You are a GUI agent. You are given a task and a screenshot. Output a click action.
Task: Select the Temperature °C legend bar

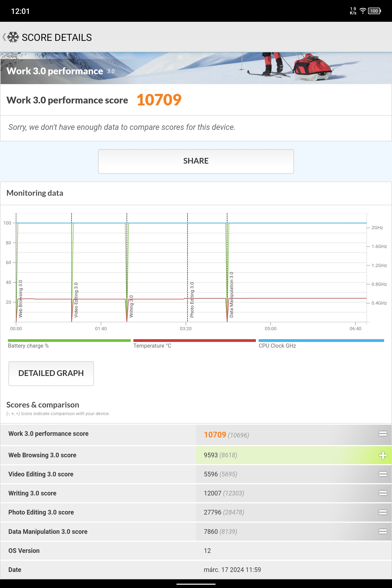(x=195, y=341)
